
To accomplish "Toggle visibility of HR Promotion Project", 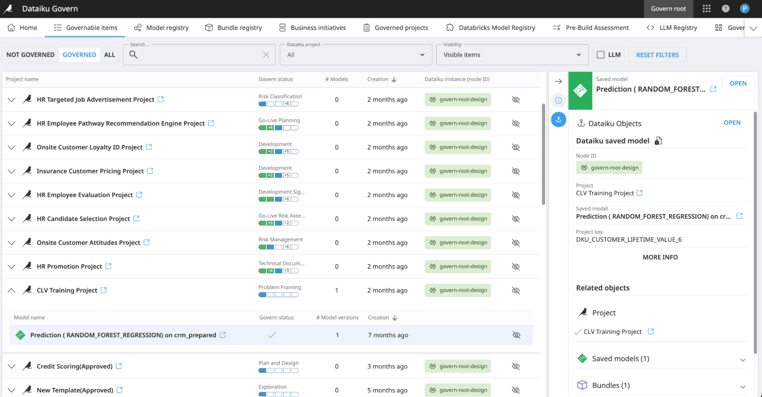I will pyautogui.click(x=516, y=267).
